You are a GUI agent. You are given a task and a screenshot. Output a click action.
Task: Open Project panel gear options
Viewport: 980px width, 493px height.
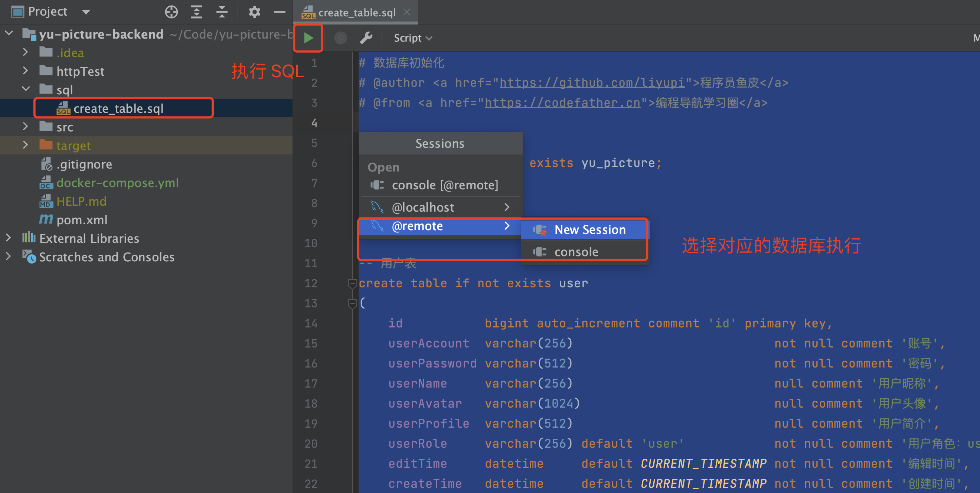(254, 12)
